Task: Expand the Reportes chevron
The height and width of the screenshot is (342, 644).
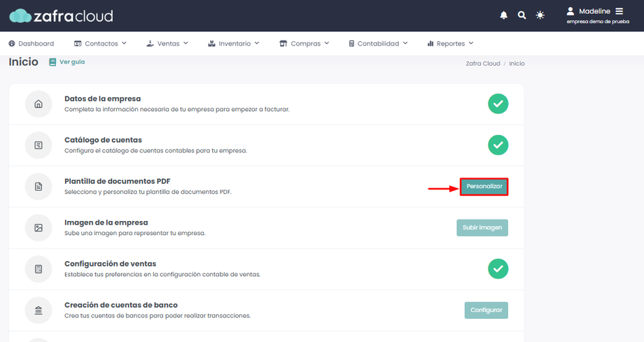Action: 471,43
